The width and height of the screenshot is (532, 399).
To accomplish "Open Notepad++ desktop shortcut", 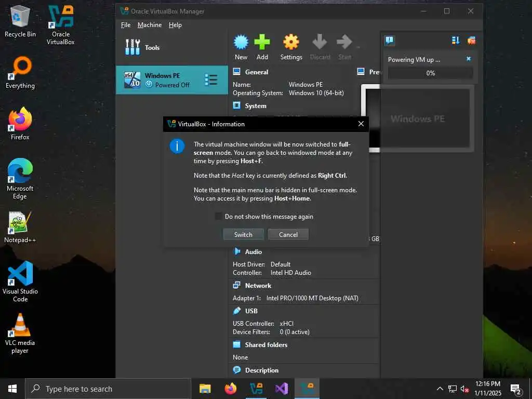I will (20, 227).
